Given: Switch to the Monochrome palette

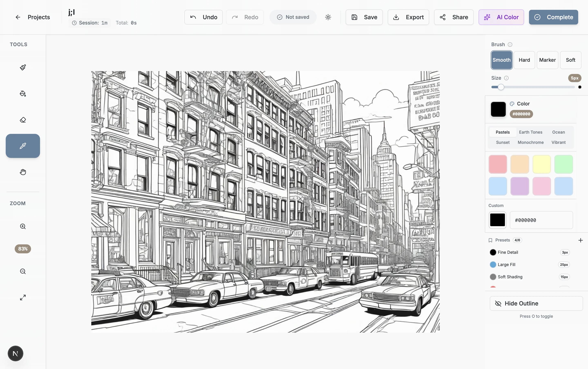Looking at the screenshot, I should pyautogui.click(x=531, y=142).
